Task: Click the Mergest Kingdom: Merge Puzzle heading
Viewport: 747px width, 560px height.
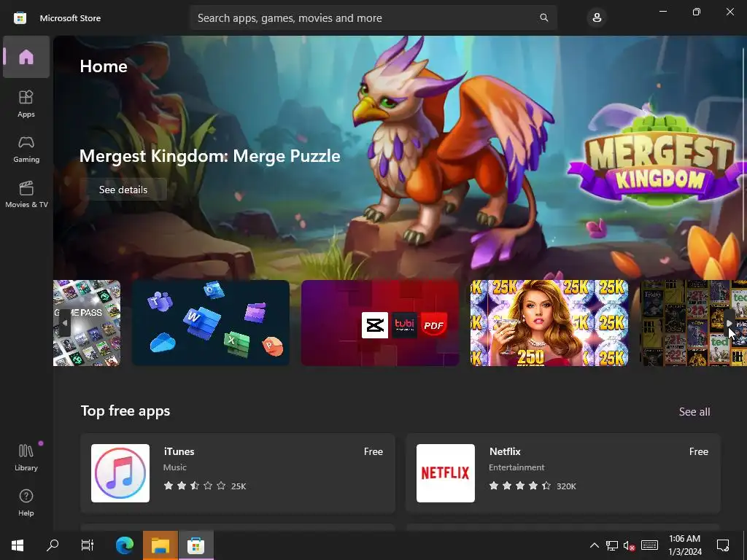Action: [209, 156]
